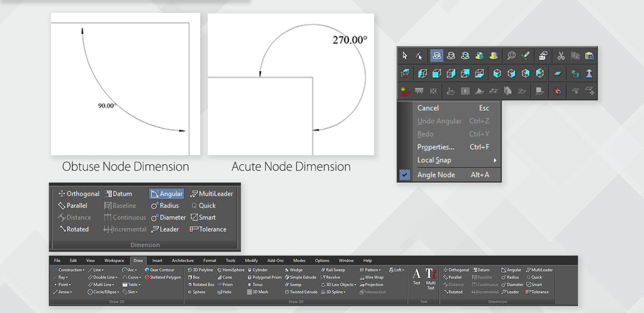
Task: Select the Twisted Extrude tool
Action: point(302,292)
